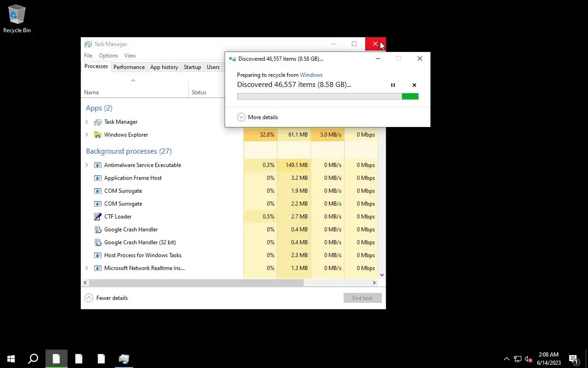588x368 pixels.
Task: Minimize the recycle progress dialog
Action: point(378,59)
